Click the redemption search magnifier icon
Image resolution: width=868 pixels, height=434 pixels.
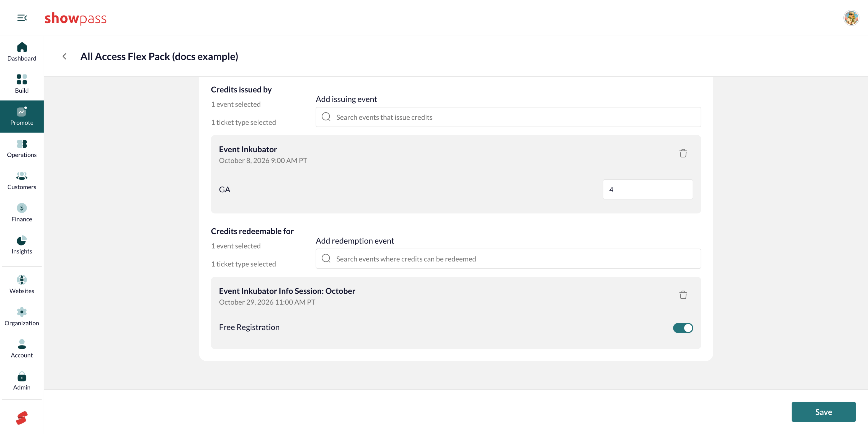(326, 258)
